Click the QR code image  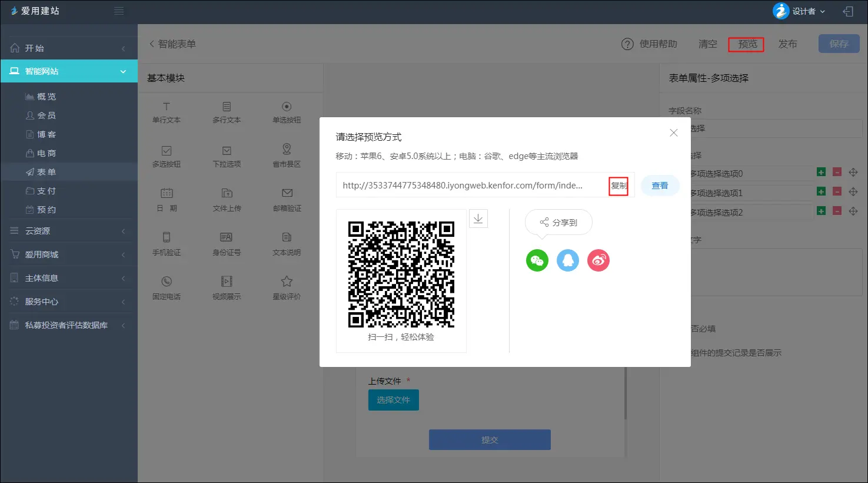401,274
